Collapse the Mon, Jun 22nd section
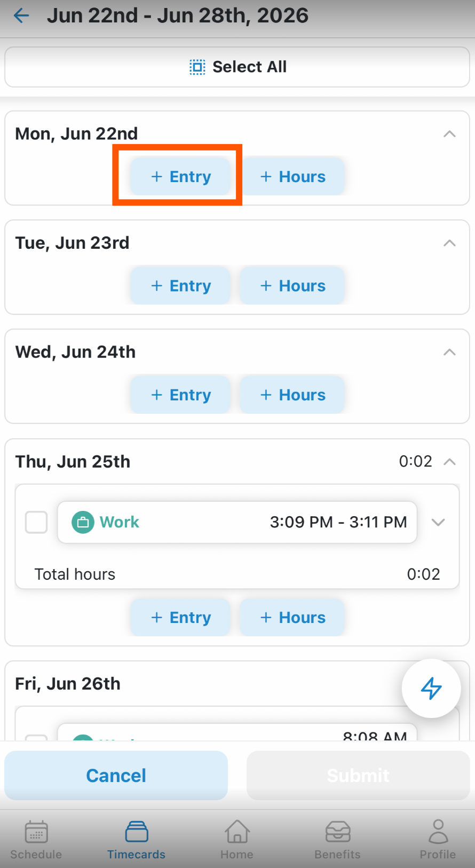 pos(449,134)
